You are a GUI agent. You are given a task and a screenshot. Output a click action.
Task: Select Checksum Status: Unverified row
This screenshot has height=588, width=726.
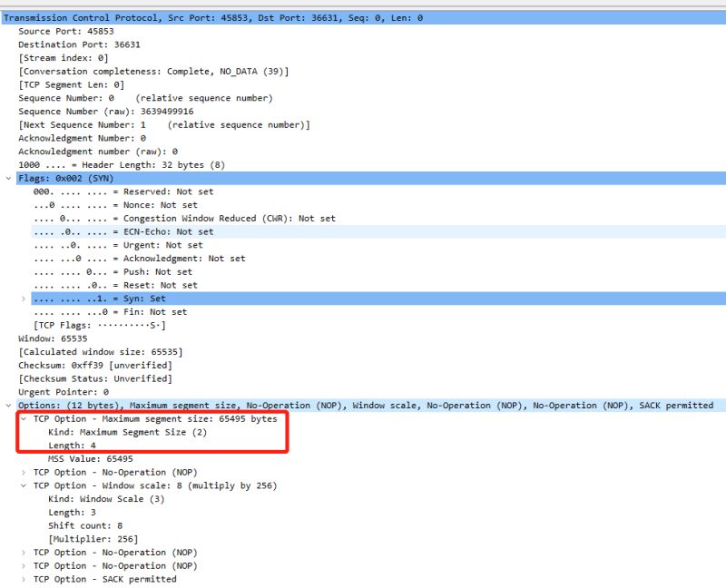tap(95, 378)
